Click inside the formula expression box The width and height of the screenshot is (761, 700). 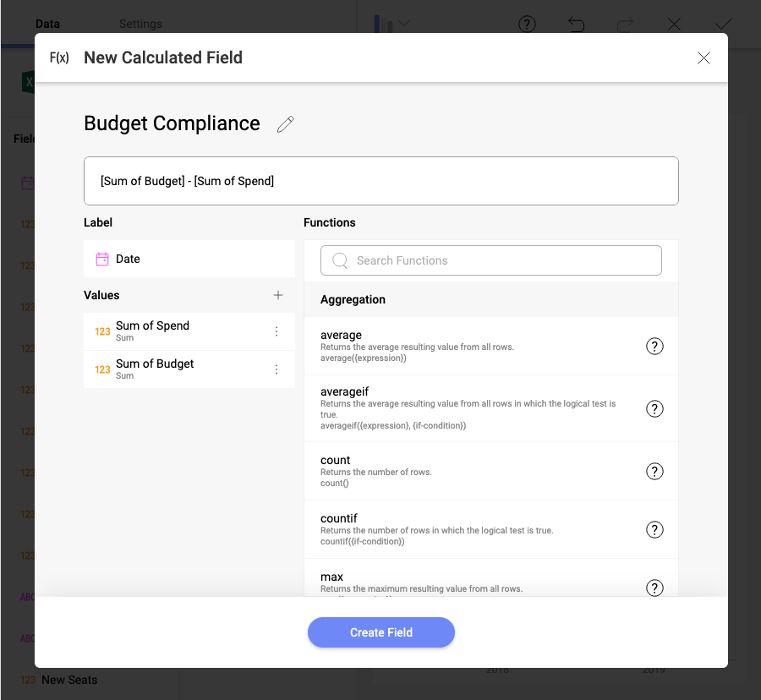click(380, 181)
